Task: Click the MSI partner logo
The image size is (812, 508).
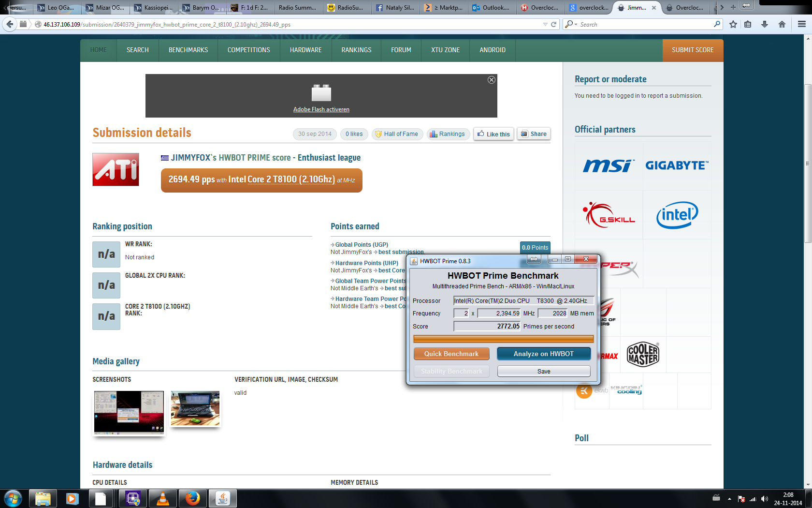Action: tap(609, 165)
